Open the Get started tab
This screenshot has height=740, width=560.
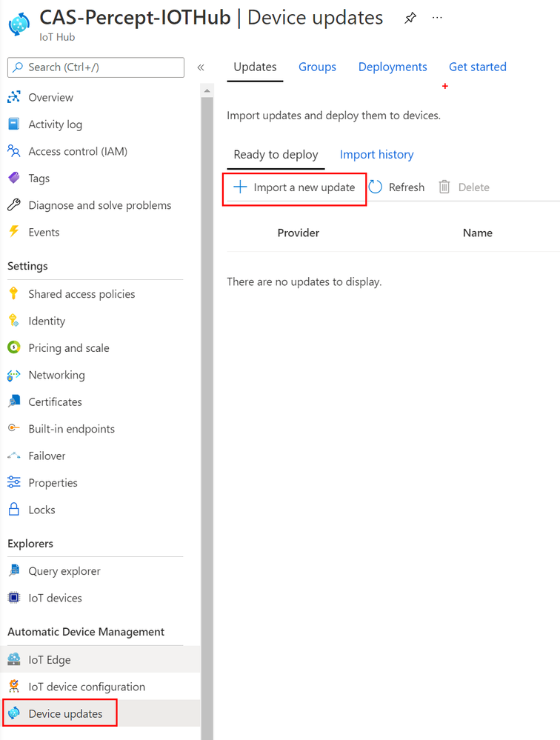coord(478,67)
